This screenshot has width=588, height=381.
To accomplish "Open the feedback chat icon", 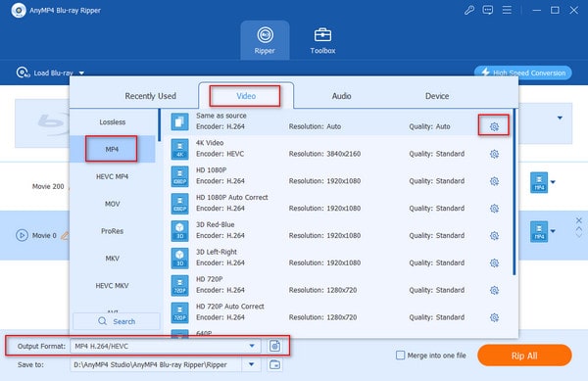I will 488,10.
